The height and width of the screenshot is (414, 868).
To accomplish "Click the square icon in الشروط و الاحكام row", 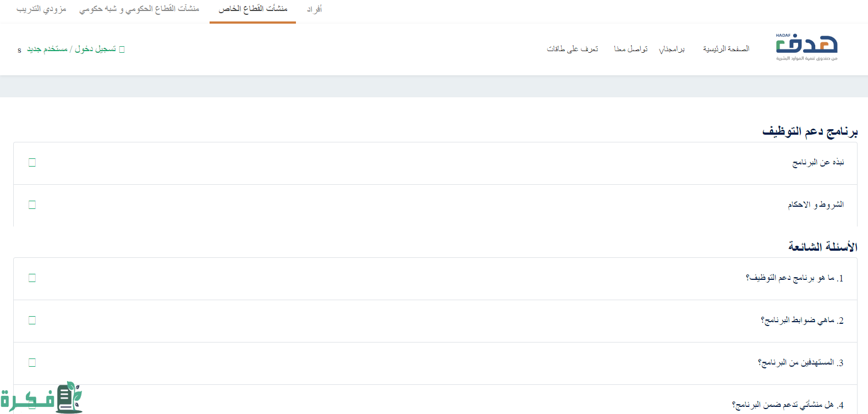I will (x=32, y=205).
